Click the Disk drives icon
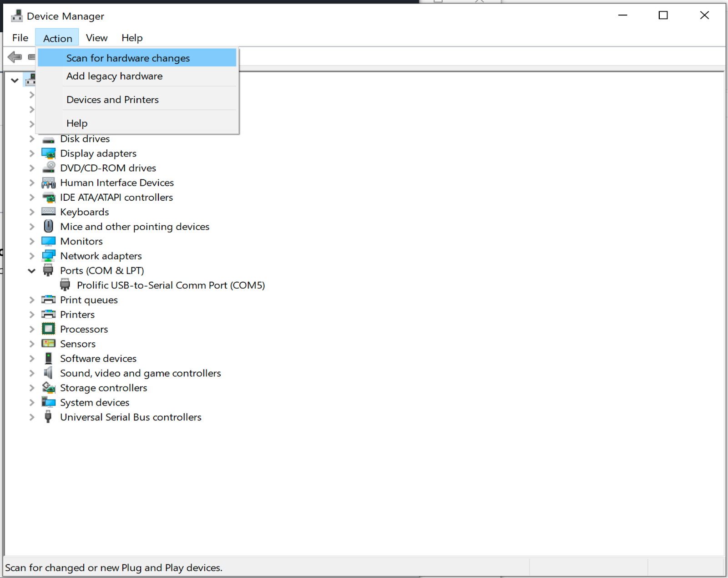Image resolution: width=728 pixels, height=578 pixels. click(x=48, y=139)
